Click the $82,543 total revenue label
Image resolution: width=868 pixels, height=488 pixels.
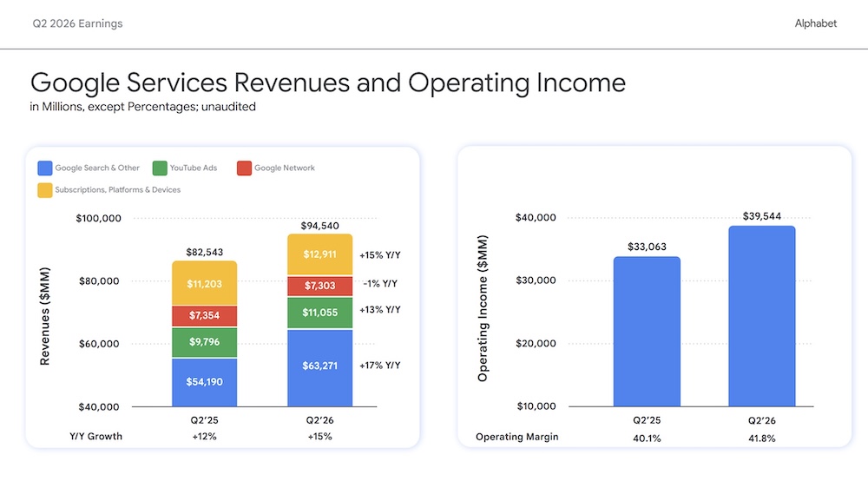[204, 252]
